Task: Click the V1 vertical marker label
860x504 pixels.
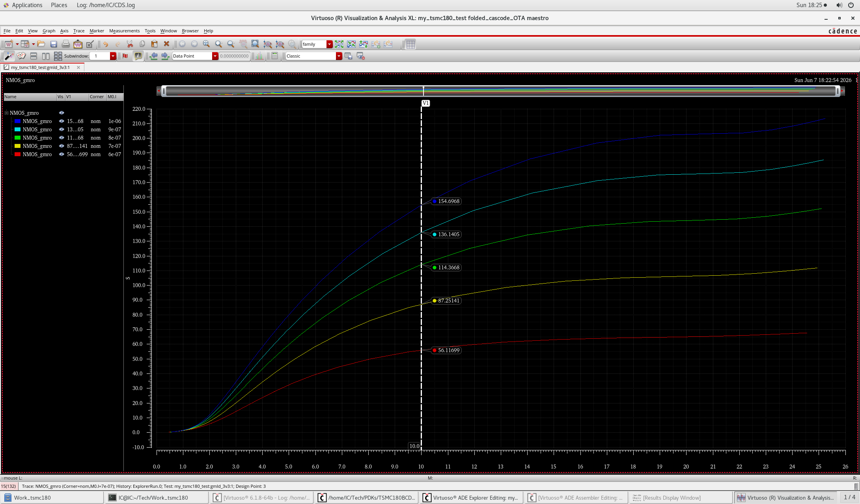Action: pyautogui.click(x=425, y=103)
